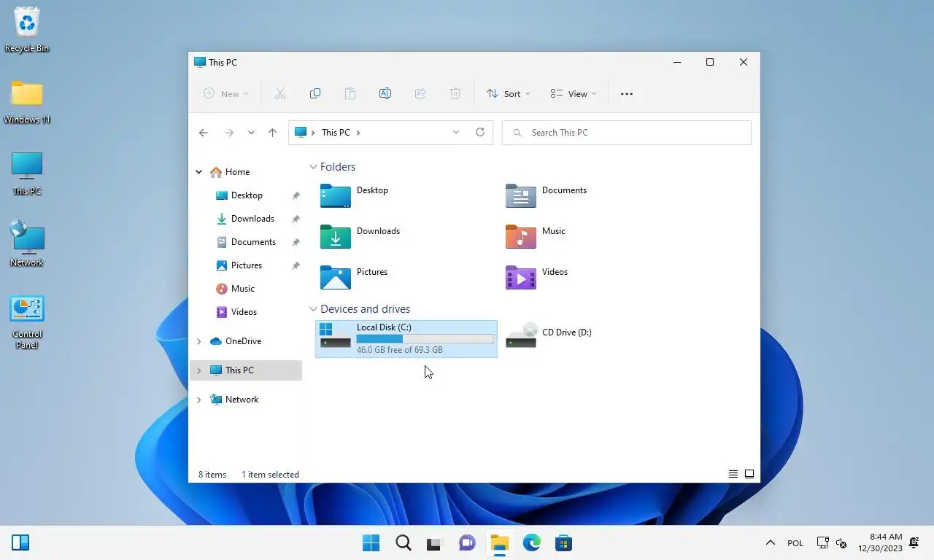Expand the This PC tree node

click(198, 370)
